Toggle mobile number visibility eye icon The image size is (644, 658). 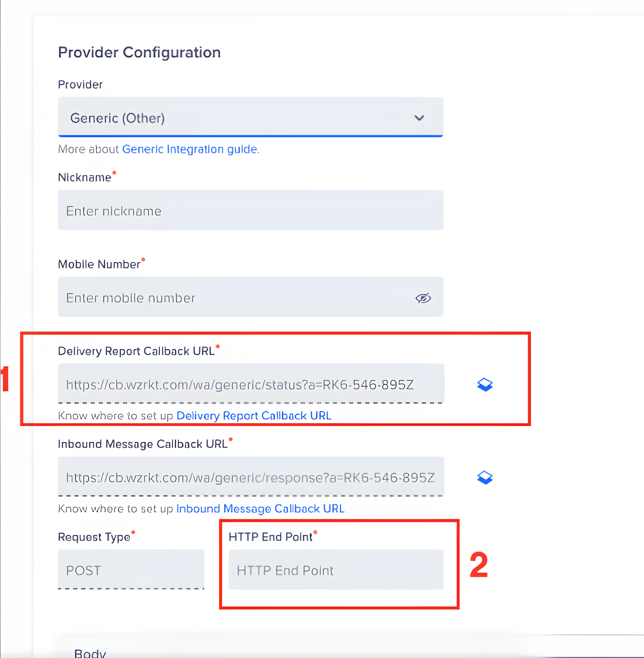423,298
